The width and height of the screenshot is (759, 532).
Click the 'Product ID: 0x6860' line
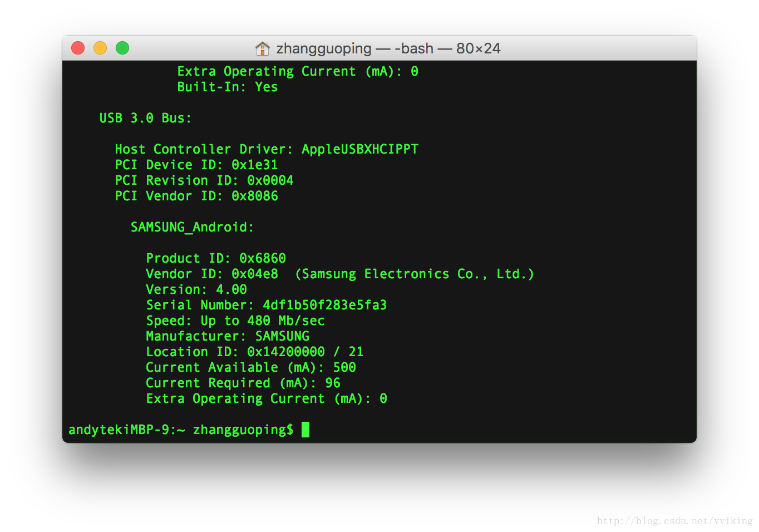(x=216, y=258)
